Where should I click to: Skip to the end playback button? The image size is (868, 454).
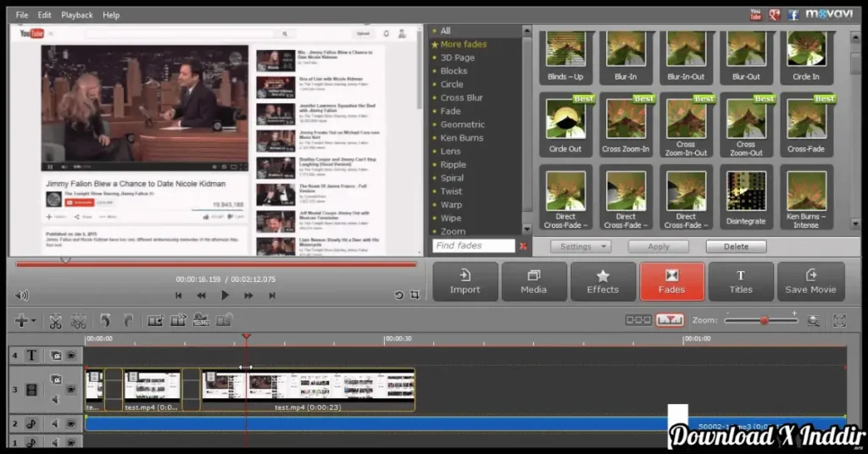[x=272, y=296]
